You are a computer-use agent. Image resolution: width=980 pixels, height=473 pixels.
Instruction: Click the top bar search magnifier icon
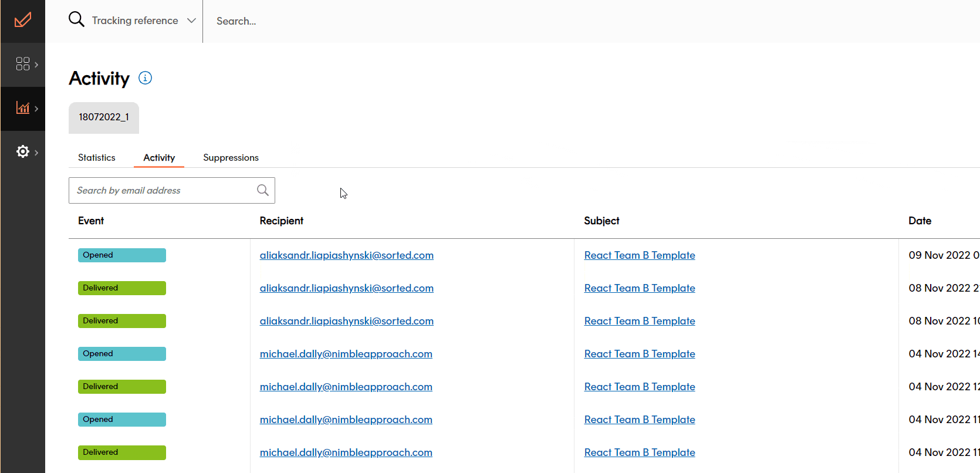[76, 20]
